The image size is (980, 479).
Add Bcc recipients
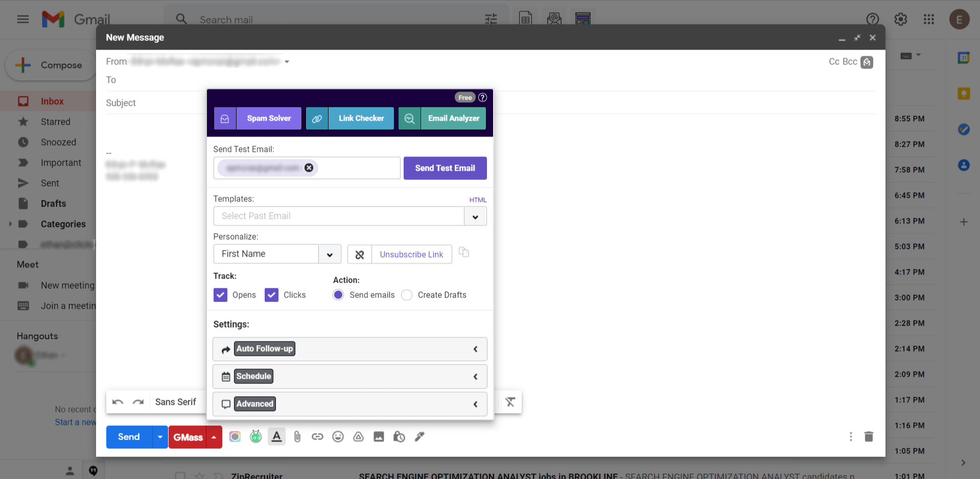(850, 62)
